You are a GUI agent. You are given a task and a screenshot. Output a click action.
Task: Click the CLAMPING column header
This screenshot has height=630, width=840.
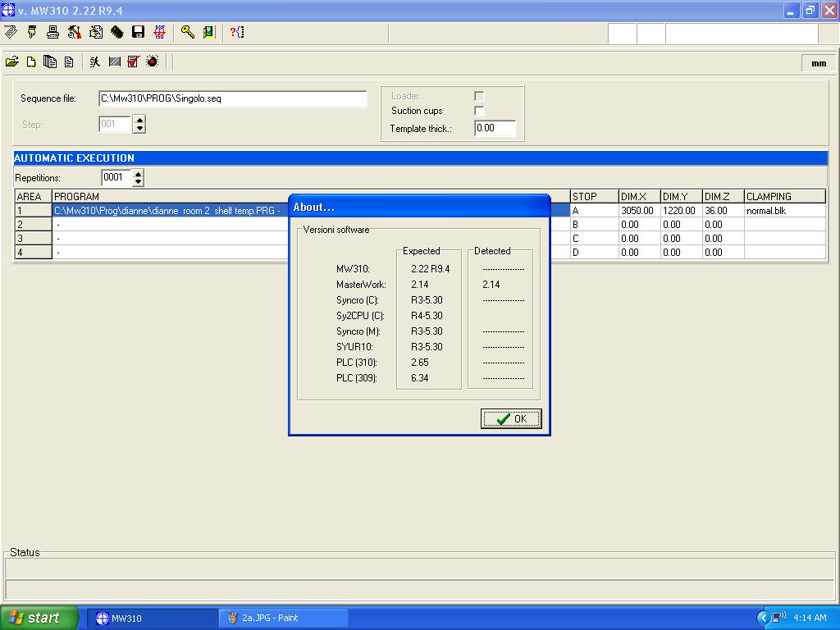pos(785,197)
